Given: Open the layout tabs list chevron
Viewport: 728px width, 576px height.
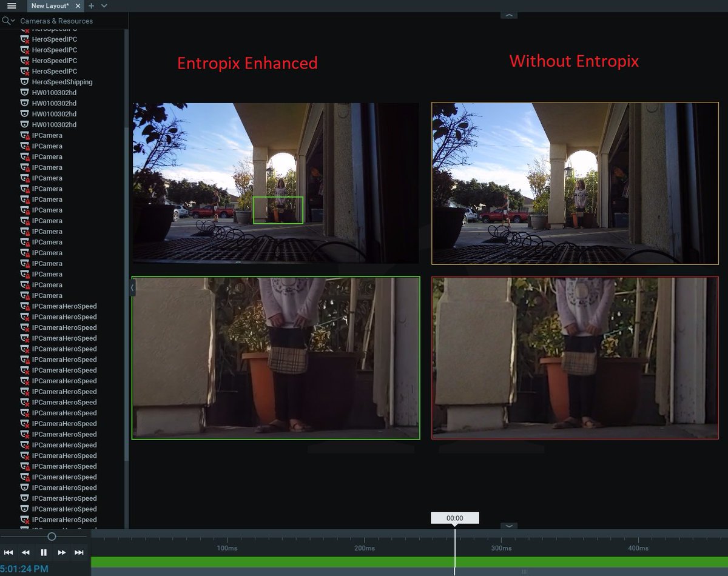Looking at the screenshot, I should click(104, 5).
